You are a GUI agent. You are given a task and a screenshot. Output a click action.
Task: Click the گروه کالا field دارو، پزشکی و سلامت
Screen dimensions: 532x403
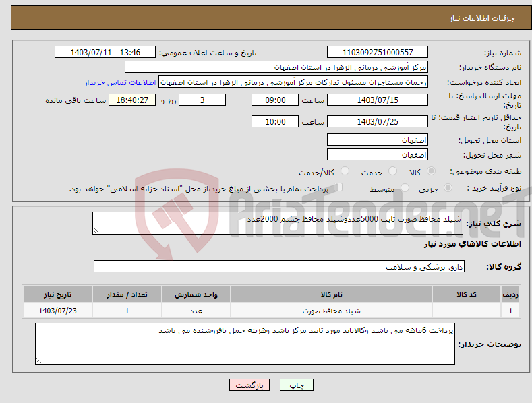(x=279, y=267)
